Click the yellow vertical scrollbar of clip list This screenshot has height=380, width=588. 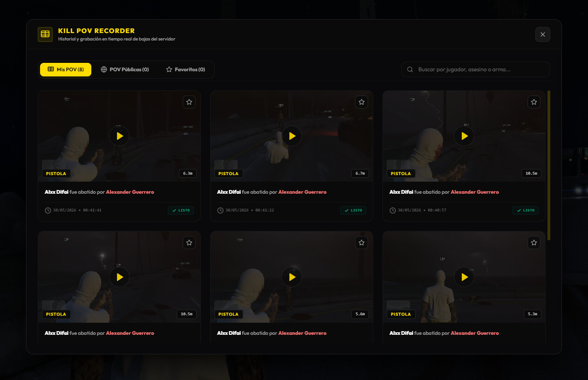pyautogui.click(x=549, y=165)
